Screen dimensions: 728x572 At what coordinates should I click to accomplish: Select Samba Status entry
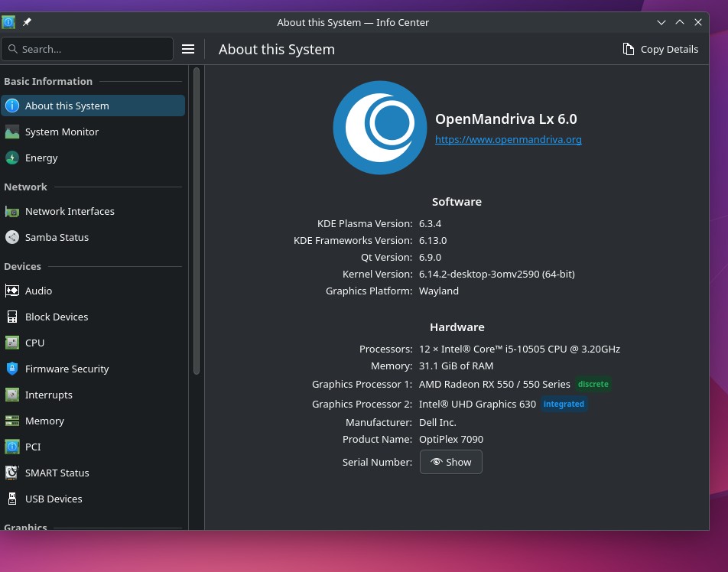[93, 237]
